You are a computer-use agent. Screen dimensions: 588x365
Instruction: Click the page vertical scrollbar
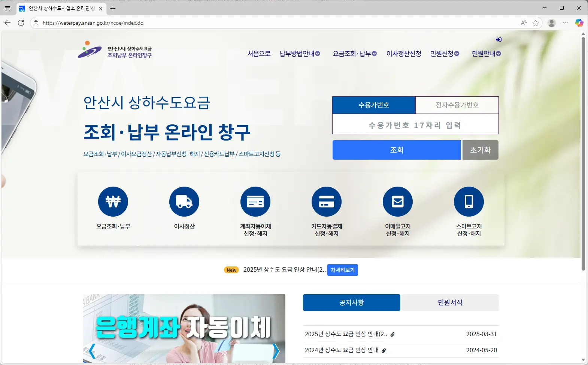click(583, 154)
